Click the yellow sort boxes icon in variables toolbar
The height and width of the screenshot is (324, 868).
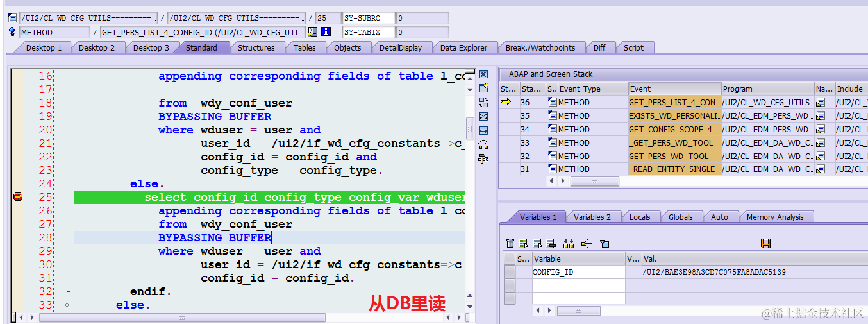click(x=568, y=243)
